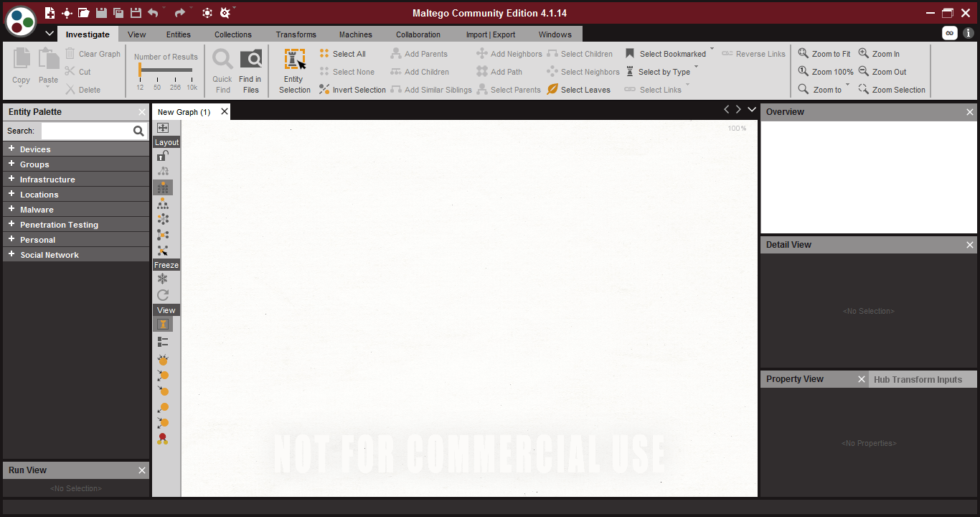Click the red and yellow view icon
This screenshot has width=980, height=517.
point(163,439)
